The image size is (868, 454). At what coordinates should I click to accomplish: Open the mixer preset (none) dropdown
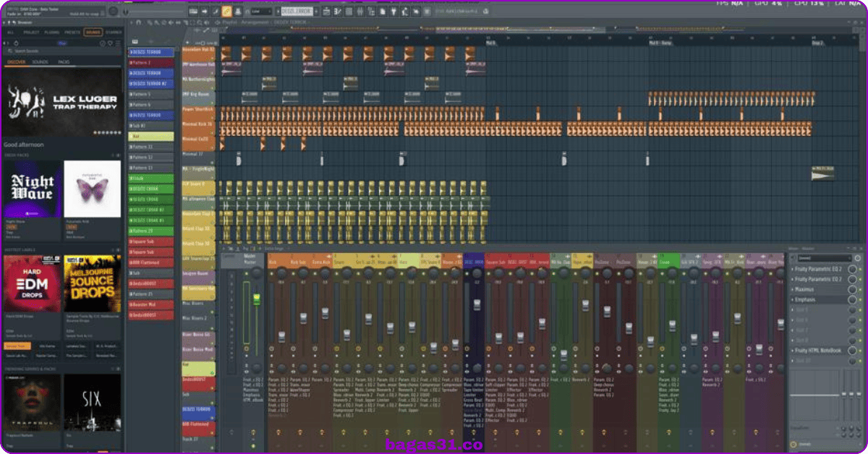click(825, 258)
